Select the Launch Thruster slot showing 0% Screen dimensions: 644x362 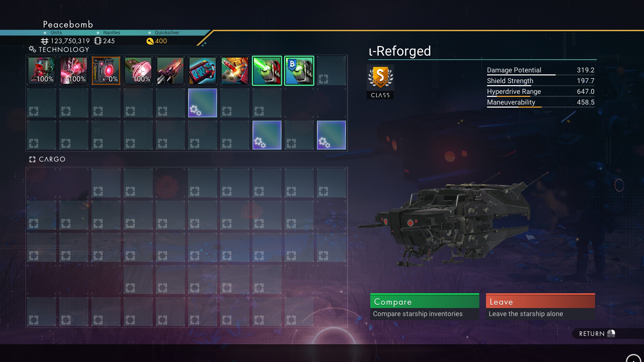tap(106, 71)
